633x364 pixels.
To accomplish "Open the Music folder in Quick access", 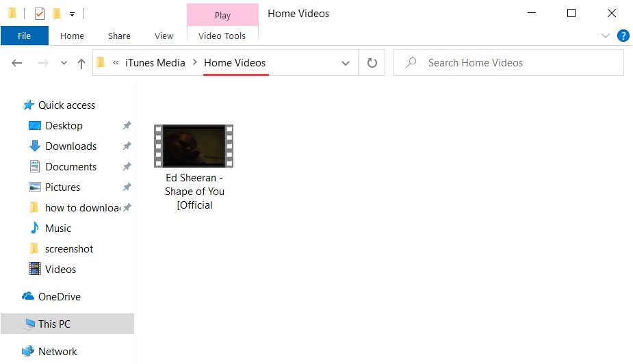I will 58,228.
